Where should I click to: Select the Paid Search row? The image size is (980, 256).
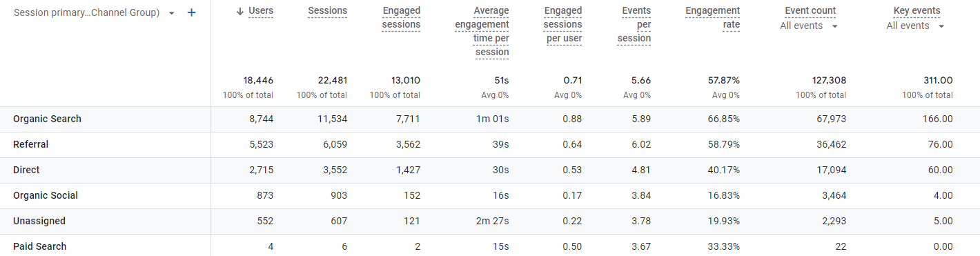click(x=490, y=246)
